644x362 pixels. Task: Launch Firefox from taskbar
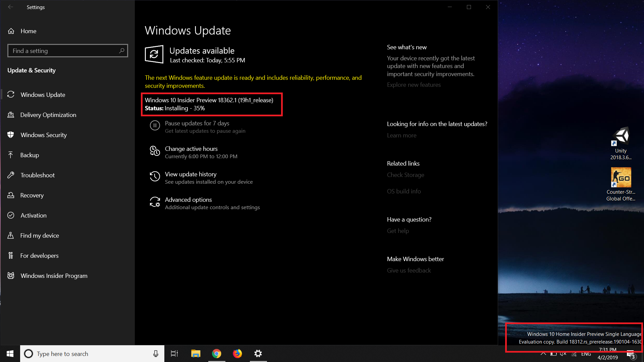pos(237,354)
